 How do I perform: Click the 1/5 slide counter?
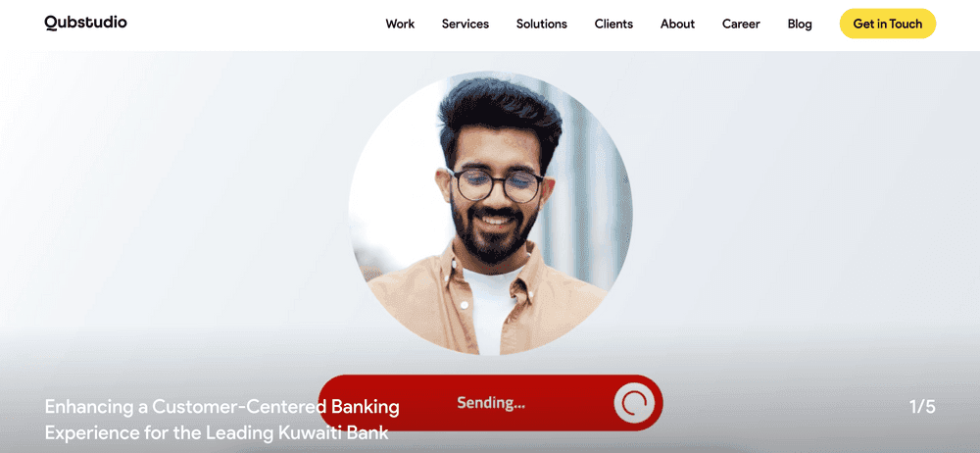(922, 407)
